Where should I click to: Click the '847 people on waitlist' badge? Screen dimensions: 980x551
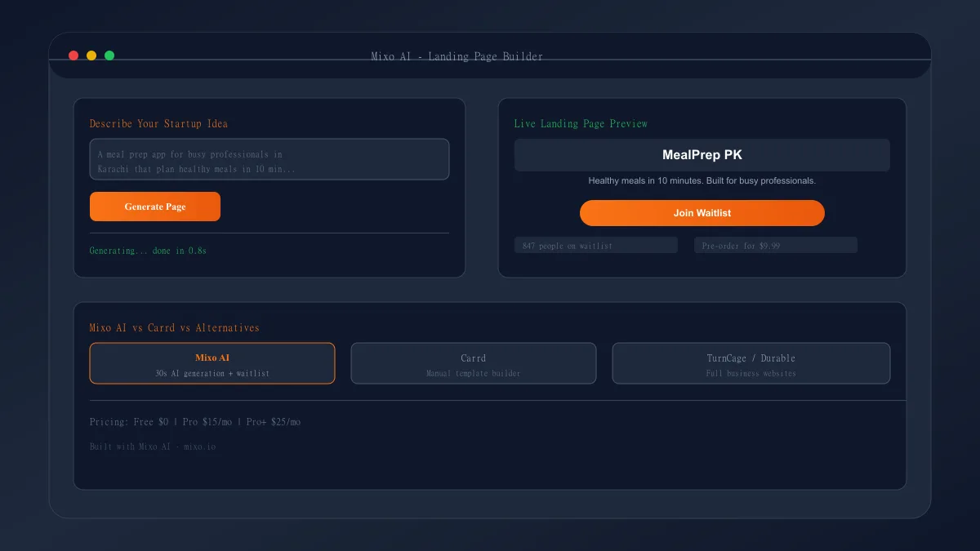click(596, 245)
